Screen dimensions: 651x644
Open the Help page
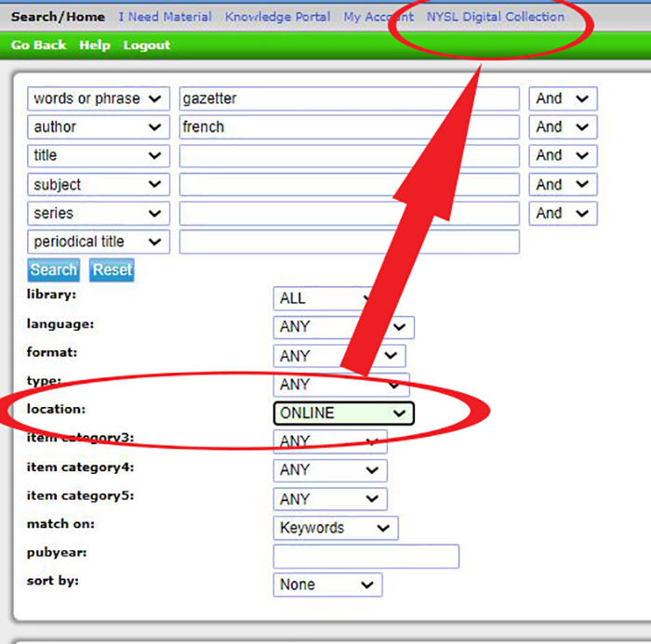(95, 45)
